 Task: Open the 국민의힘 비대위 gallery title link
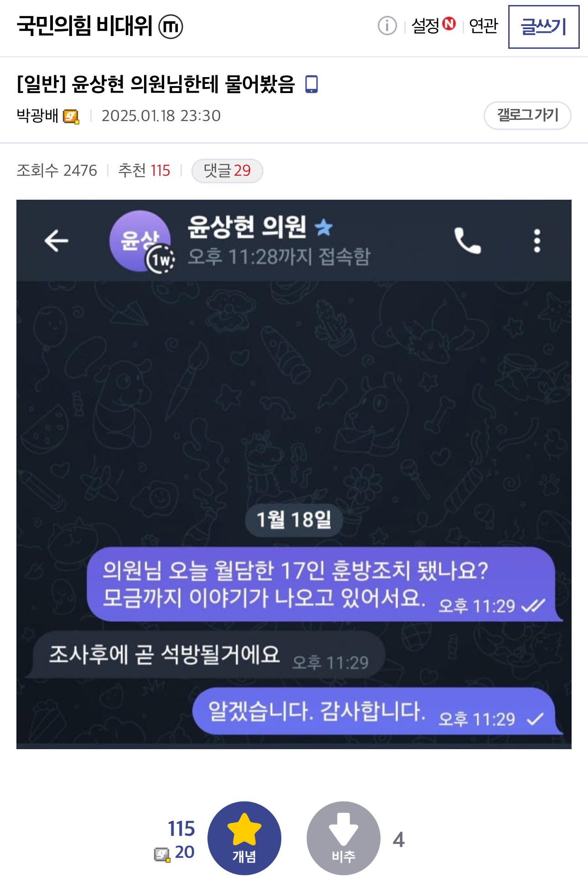pyautogui.click(x=84, y=26)
